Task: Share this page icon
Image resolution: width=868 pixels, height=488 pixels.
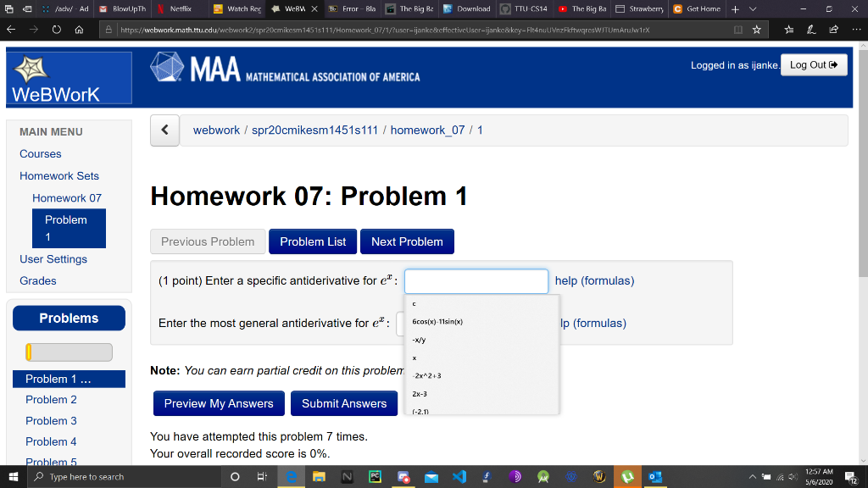Action: [834, 30]
